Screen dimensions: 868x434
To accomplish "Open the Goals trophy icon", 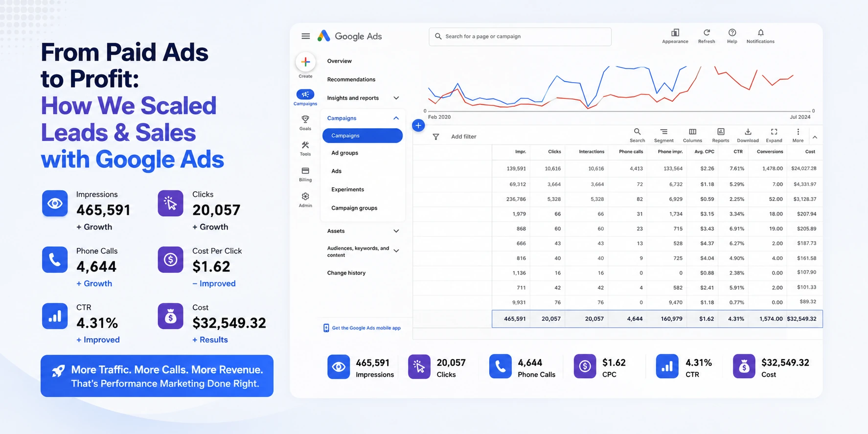I will click(x=305, y=119).
